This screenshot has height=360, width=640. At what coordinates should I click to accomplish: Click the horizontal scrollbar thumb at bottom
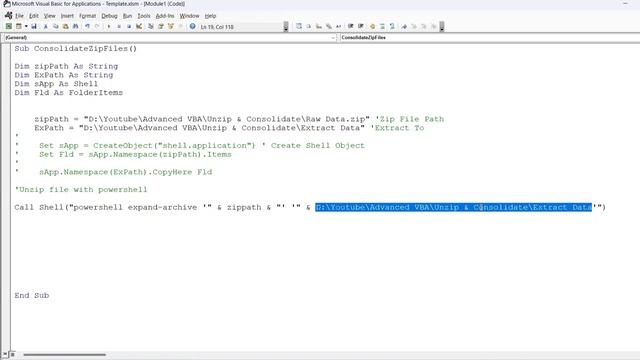coord(64,355)
